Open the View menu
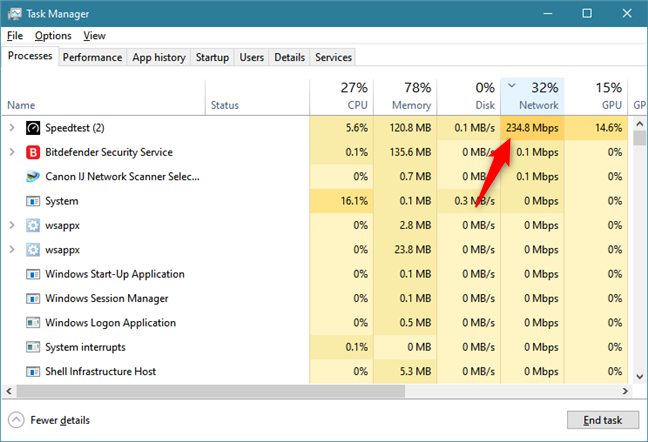The width and height of the screenshot is (648, 442). (94, 36)
